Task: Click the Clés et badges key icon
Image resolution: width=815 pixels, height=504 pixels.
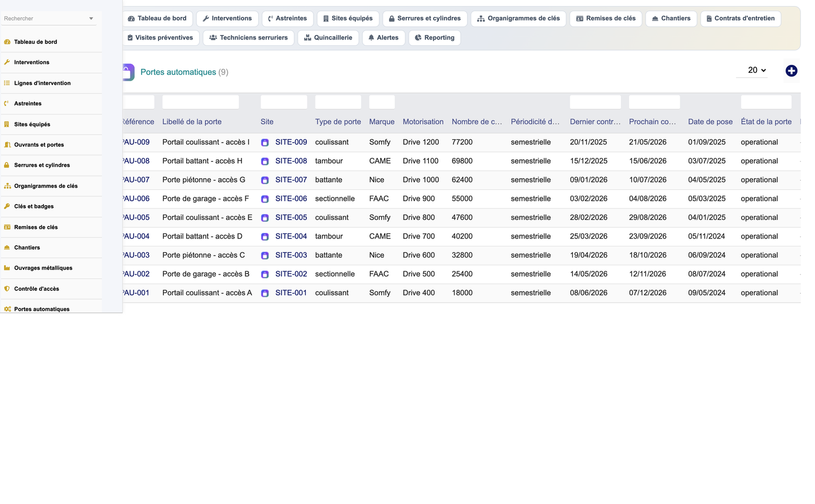Action: (7, 206)
